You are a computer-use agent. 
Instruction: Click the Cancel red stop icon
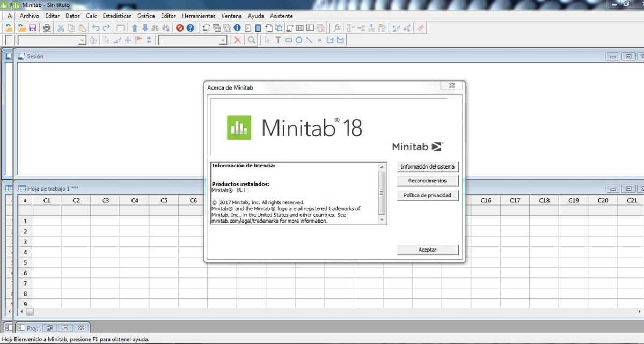(x=180, y=28)
